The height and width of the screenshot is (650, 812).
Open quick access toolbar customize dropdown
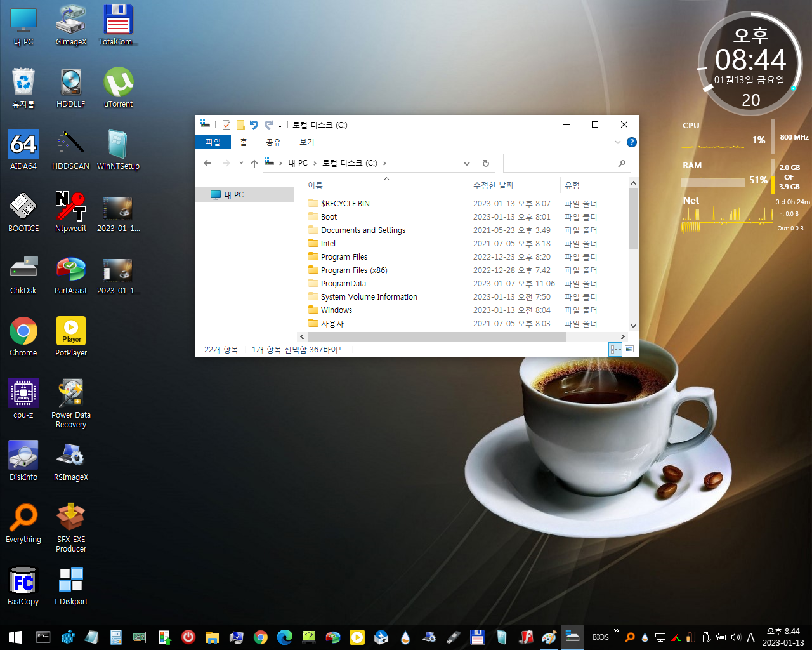(x=280, y=126)
